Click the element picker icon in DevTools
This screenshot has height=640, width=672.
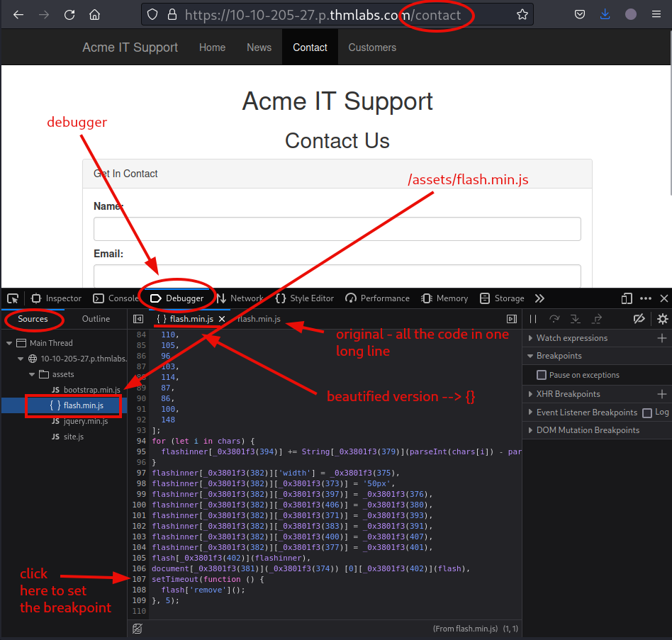coord(13,298)
